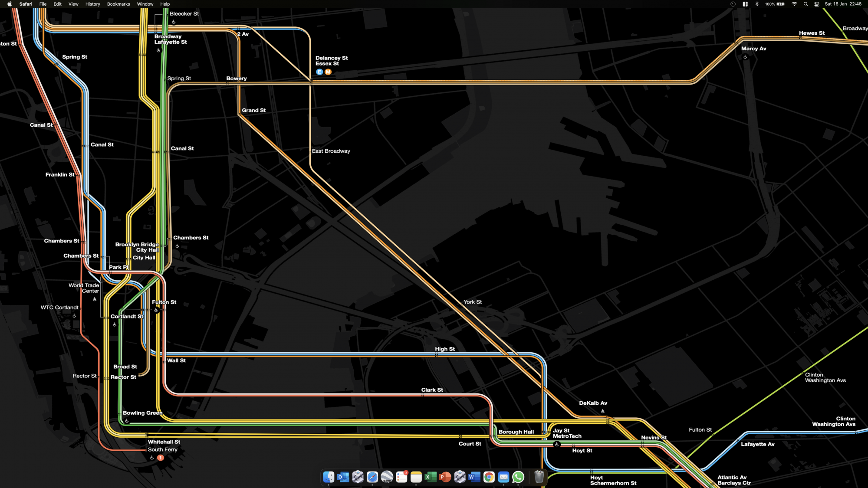
Task: Click the wheelchair icon below Marcy Av
Action: click(x=745, y=57)
